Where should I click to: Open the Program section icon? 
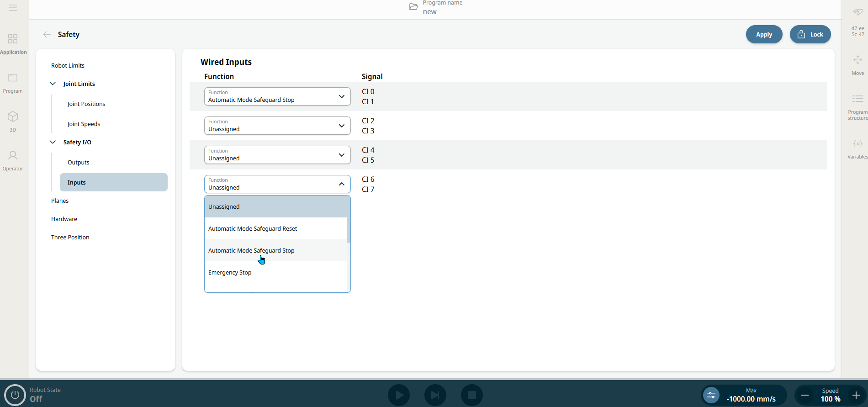[13, 78]
